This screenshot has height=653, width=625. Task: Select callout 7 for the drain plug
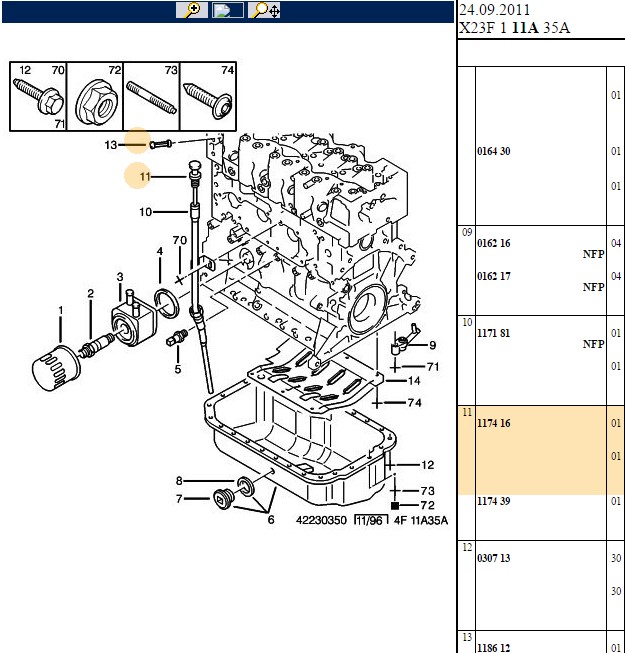tap(179, 498)
